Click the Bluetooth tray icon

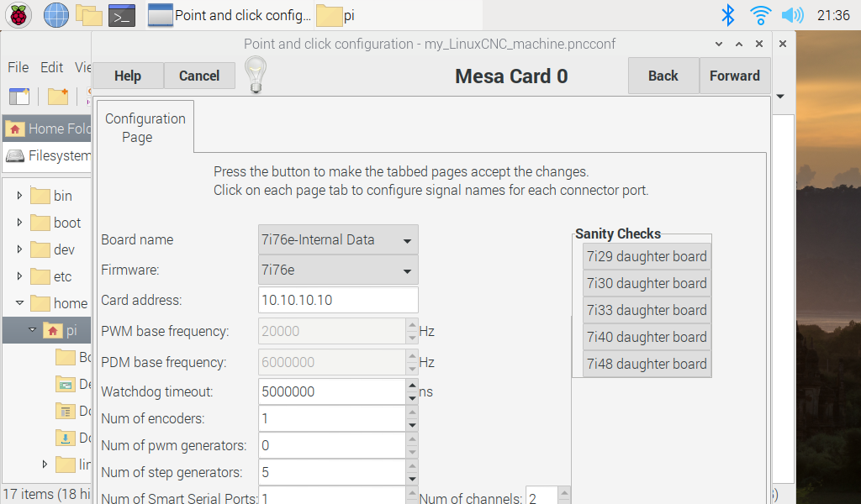[727, 15]
